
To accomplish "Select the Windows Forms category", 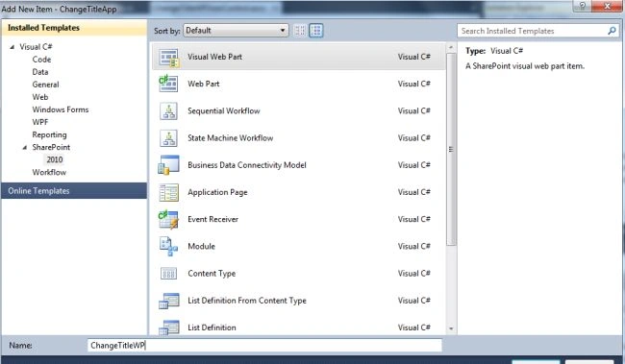I will 61,109.
